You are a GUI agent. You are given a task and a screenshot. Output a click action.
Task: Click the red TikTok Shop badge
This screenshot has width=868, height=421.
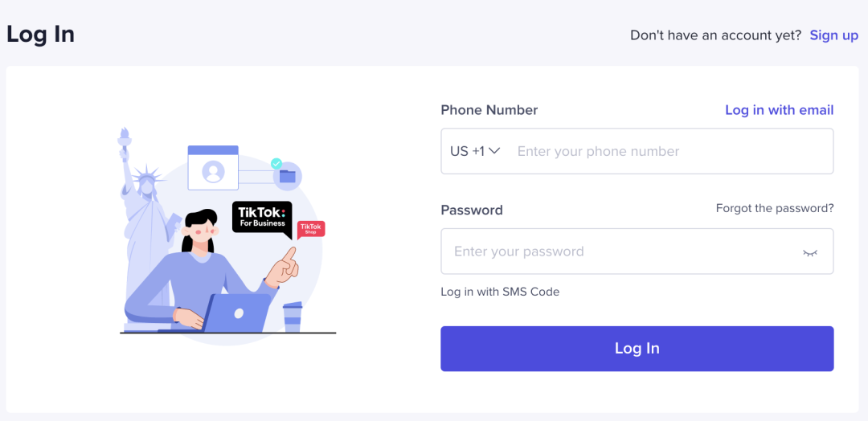click(311, 229)
